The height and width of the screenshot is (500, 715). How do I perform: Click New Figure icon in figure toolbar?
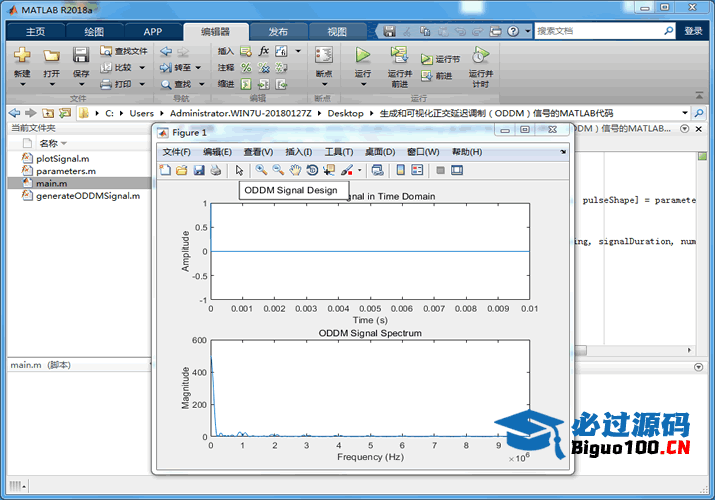click(x=165, y=170)
